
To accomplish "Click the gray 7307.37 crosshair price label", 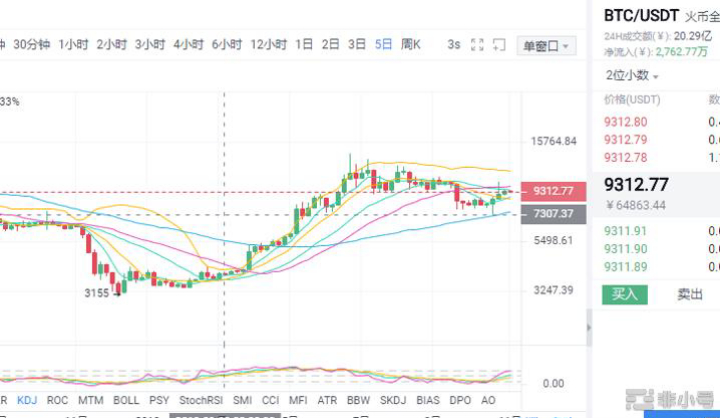I will (553, 214).
